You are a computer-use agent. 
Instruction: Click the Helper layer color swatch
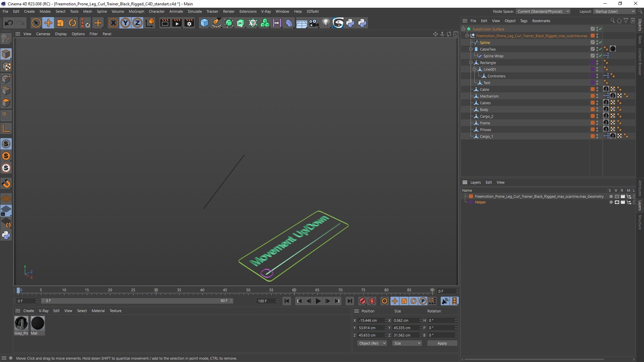(x=471, y=202)
